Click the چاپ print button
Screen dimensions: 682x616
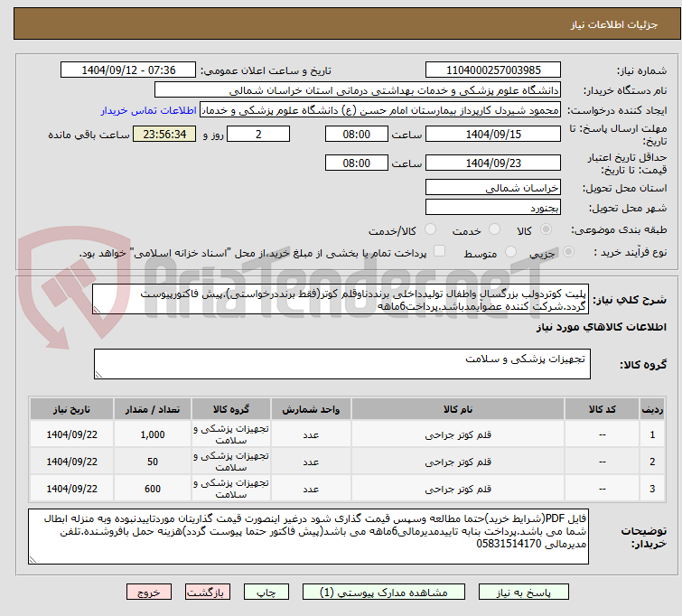point(266,593)
